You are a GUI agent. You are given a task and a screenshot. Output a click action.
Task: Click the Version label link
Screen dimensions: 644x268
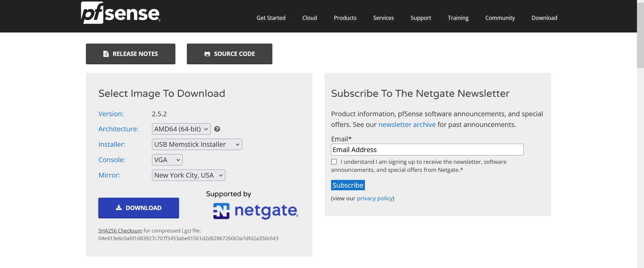coord(111,114)
